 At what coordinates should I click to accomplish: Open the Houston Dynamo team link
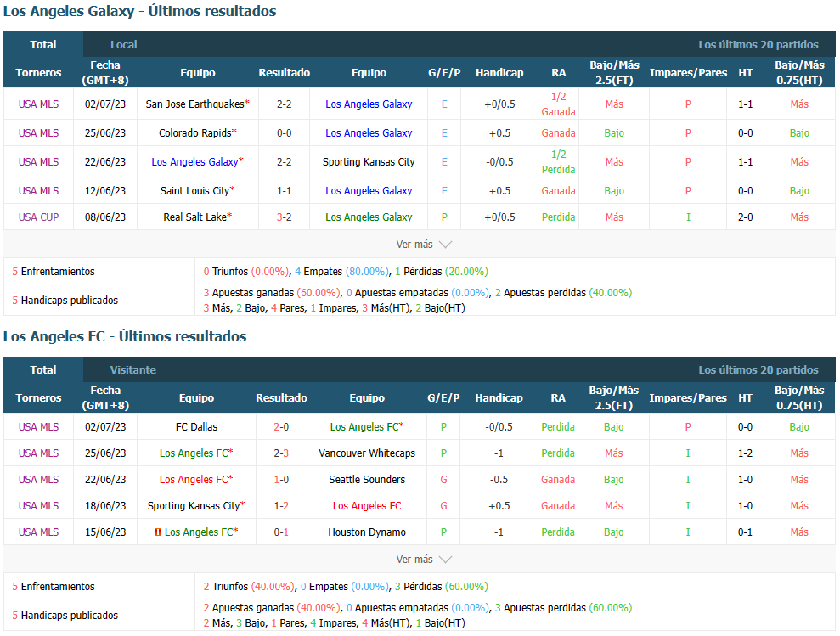pyautogui.click(x=367, y=532)
